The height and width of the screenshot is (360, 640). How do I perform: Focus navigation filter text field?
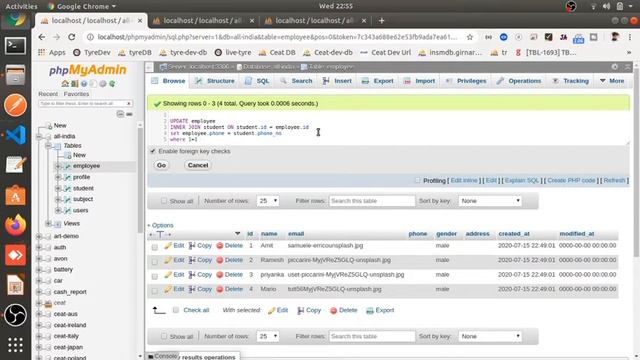[x=82, y=104]
